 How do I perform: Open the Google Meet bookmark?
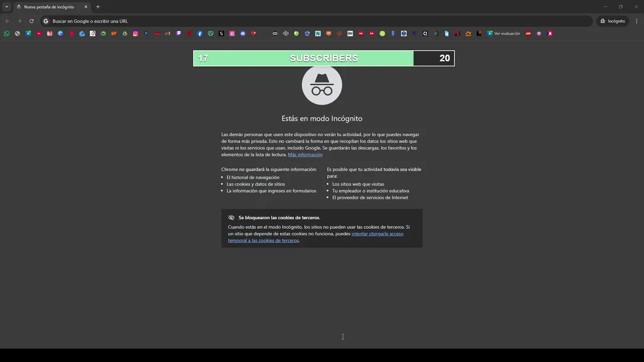point(103,34)
